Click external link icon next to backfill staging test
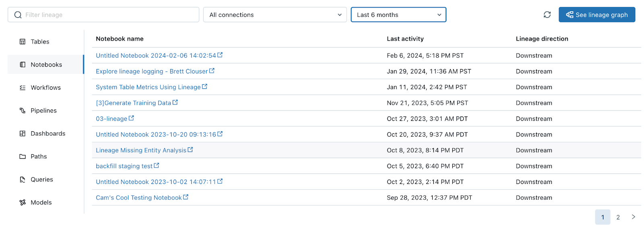The width and height of the screenshot is (644, 233). click(157, 166)
